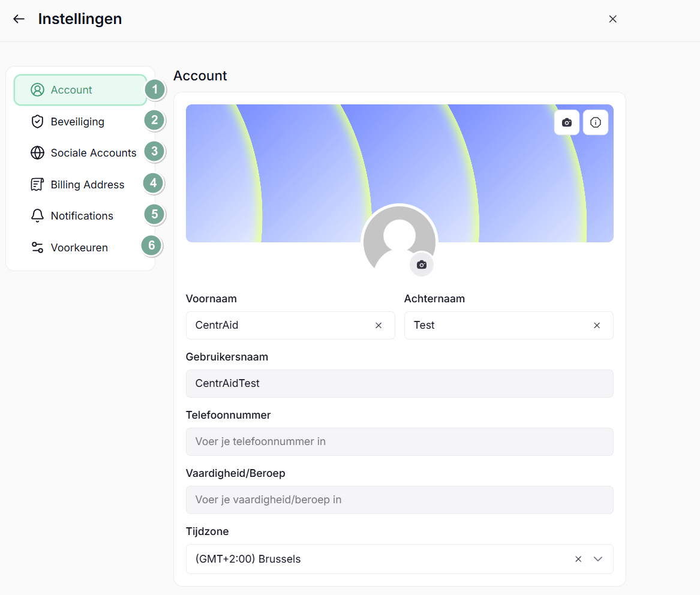Go to Voorkeuren settings
700x595 pixels.
tap(80, 247)
